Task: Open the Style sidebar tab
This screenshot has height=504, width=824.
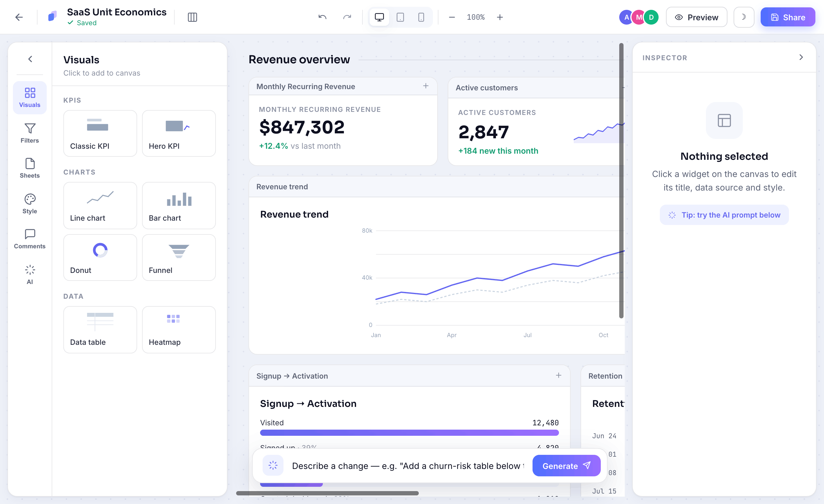Action: pos(30,203)
